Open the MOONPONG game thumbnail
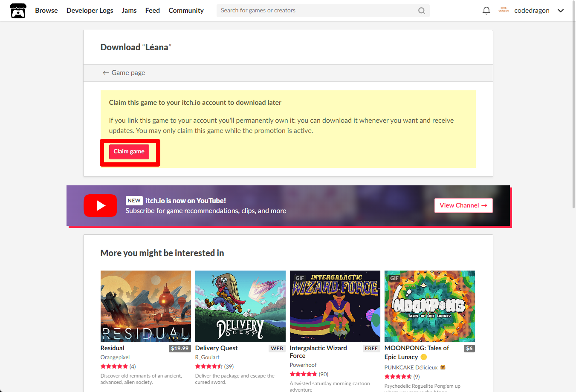 point(430,306)
